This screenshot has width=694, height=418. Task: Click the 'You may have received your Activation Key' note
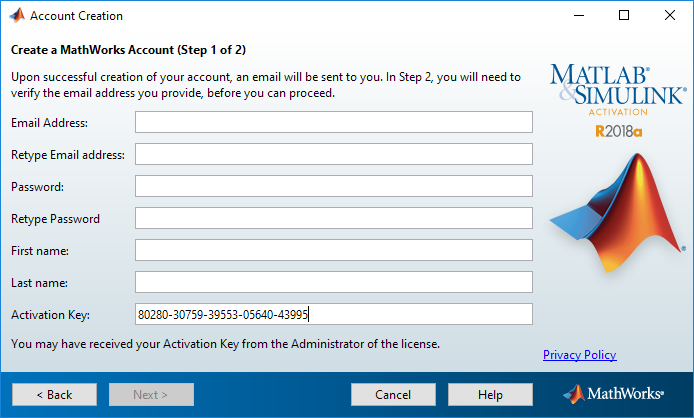(x=225, y=344)
